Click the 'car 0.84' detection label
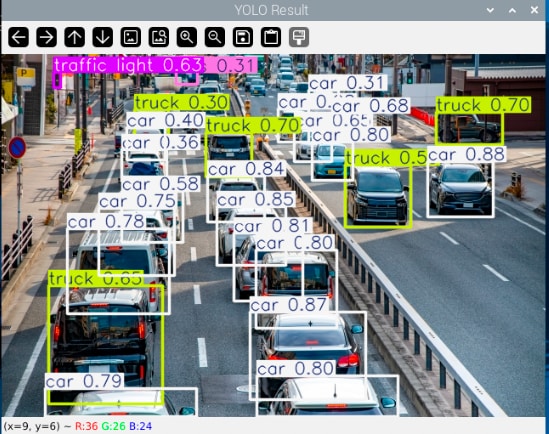Viewport: 549px width, 434px height. 246,169
